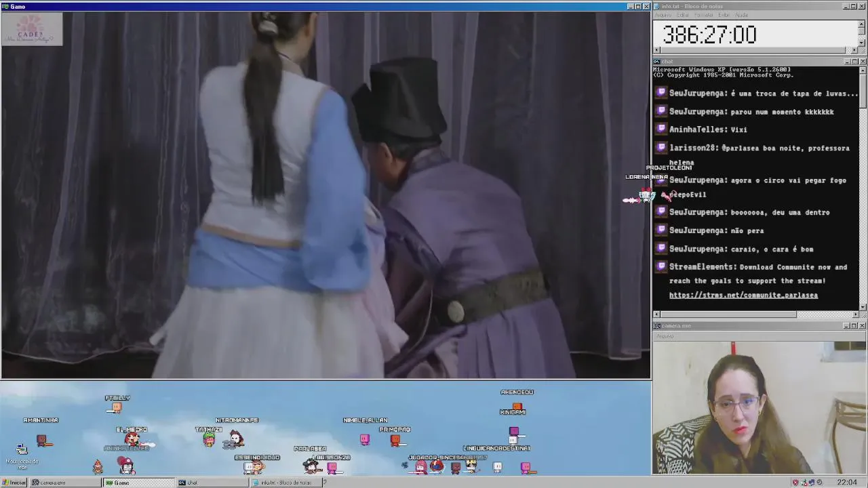Close the camera.exe window

(x=863, y=326)
